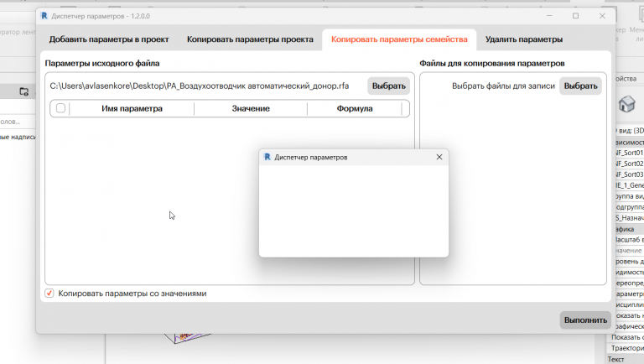This screenshot has height=364, width=644.
Task: Click the Revit icon in popup title bar
Action: point(267,157)
